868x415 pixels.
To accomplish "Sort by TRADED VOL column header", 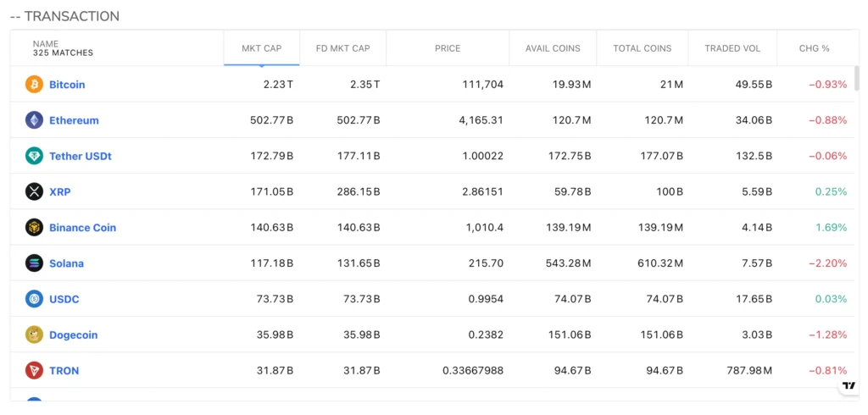I will 733,48.
